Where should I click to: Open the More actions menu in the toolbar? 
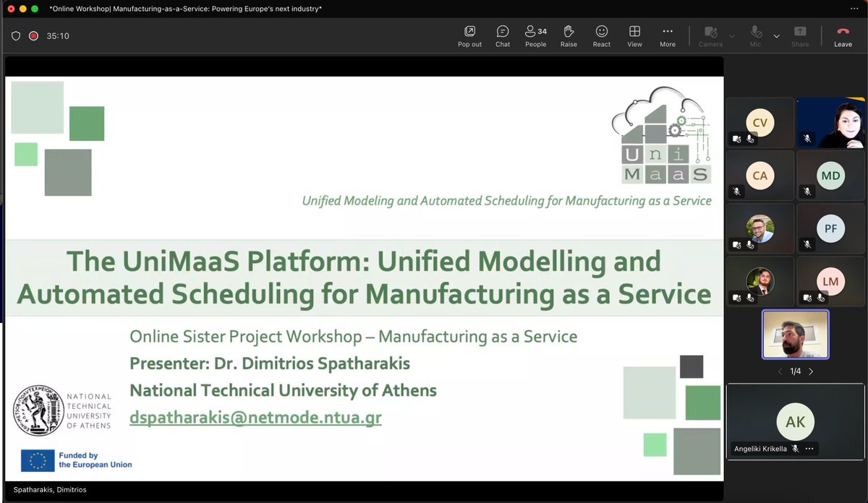pyautogui.click(x=668, y=36)
